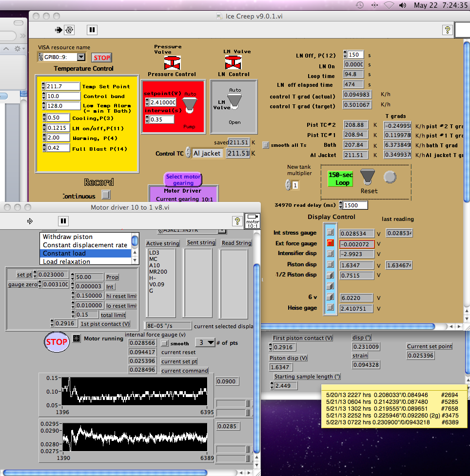The image size is (470, 476).
Task: Select Load relaxation from mode list
Action: (x=66, y=261)
